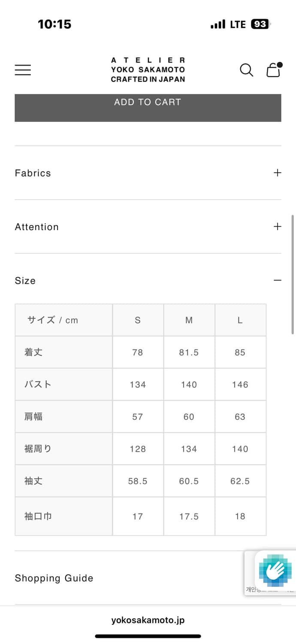Open the Shopping Guide section

click(54, 578)
